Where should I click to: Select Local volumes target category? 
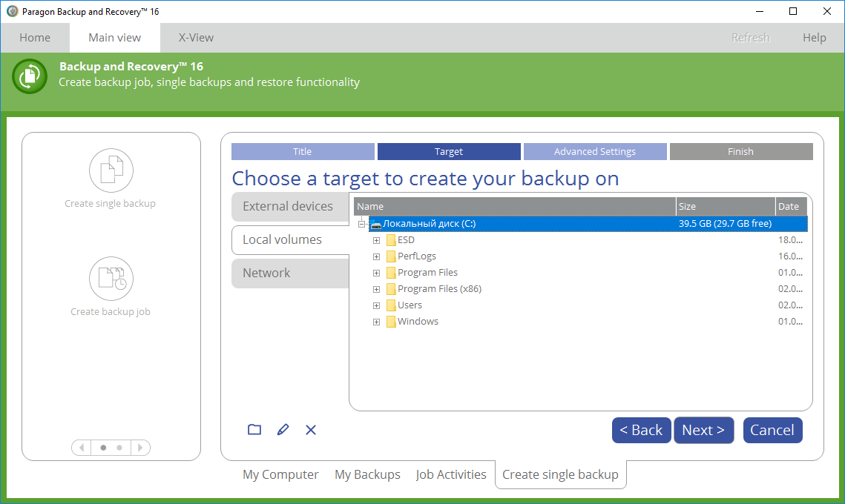coord(291,239)
